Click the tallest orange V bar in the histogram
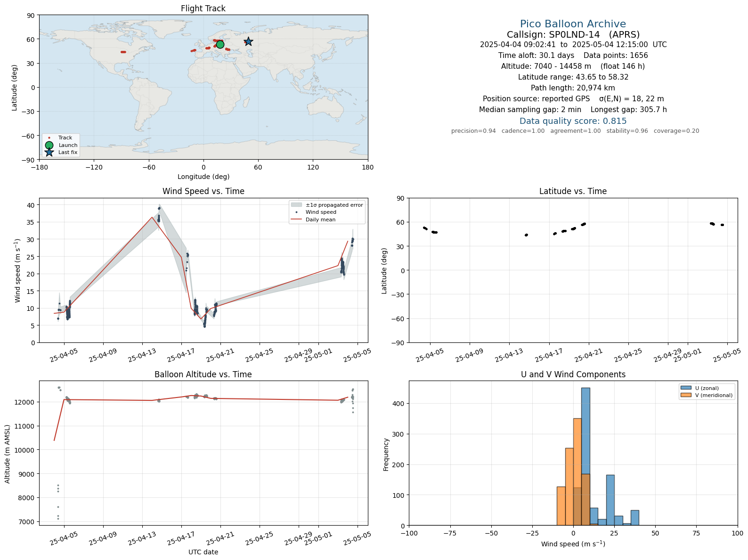 (577, 472)
